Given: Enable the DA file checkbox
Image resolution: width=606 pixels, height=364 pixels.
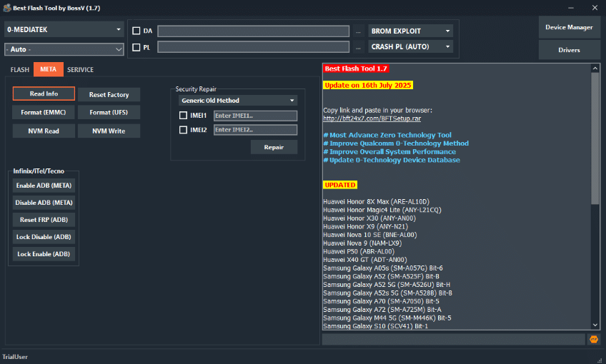Looking at the screenshot, I should [136, 31].
